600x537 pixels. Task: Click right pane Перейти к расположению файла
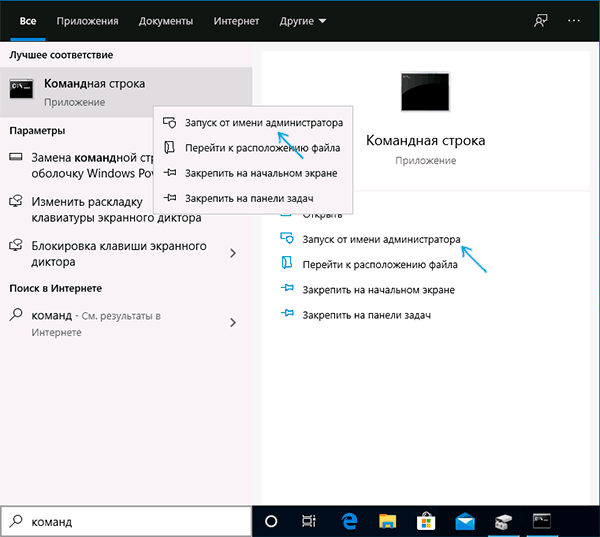pos(380,265)
